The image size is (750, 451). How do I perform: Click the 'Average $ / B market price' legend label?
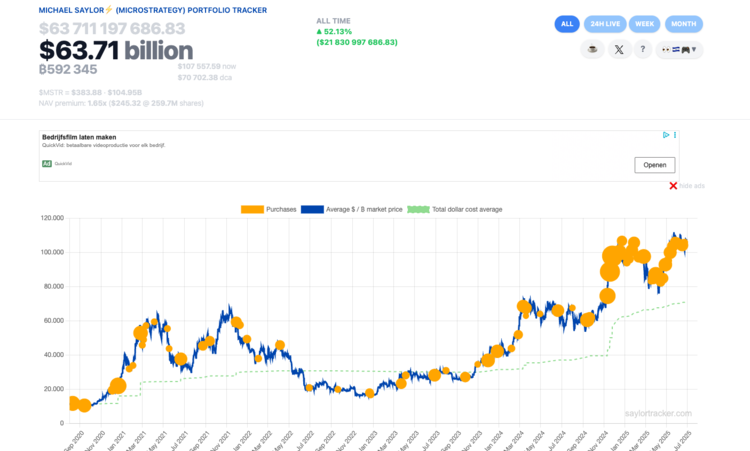pos(364,209)
